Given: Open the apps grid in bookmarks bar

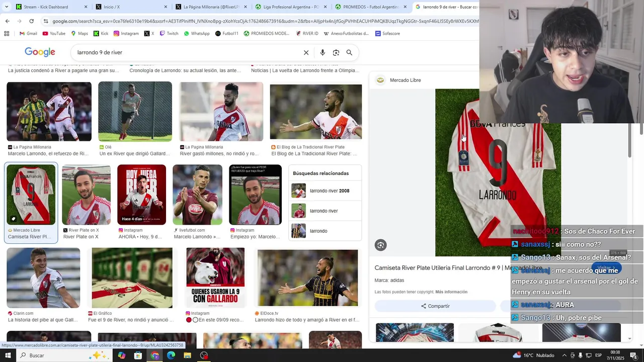Looking at the screenshot, I should [x=7, y=34].
